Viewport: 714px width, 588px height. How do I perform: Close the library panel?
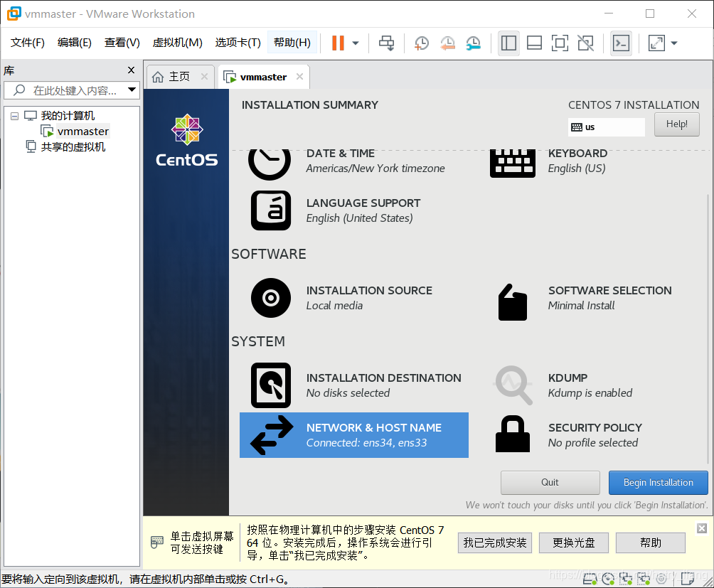tap(131, 70)
